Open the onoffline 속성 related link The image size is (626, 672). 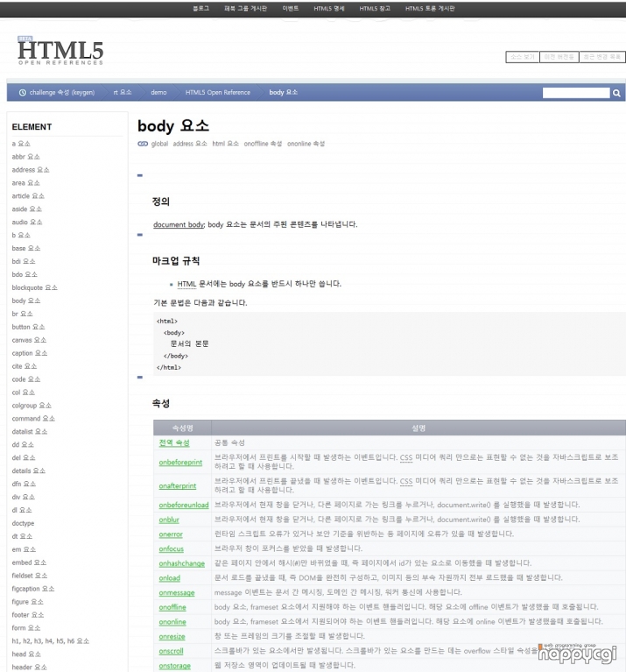tap(263, 144)
